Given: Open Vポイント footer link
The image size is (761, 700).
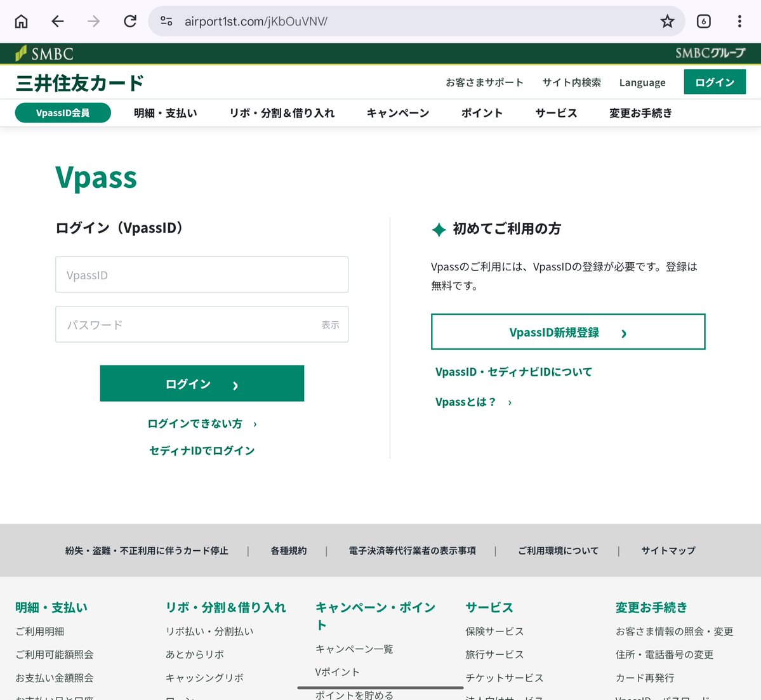Looking at the screenshot, I should pos(337,672).
